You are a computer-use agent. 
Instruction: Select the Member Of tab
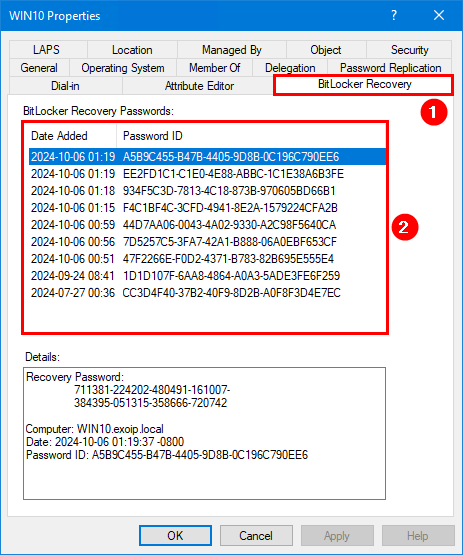(215, 68)
